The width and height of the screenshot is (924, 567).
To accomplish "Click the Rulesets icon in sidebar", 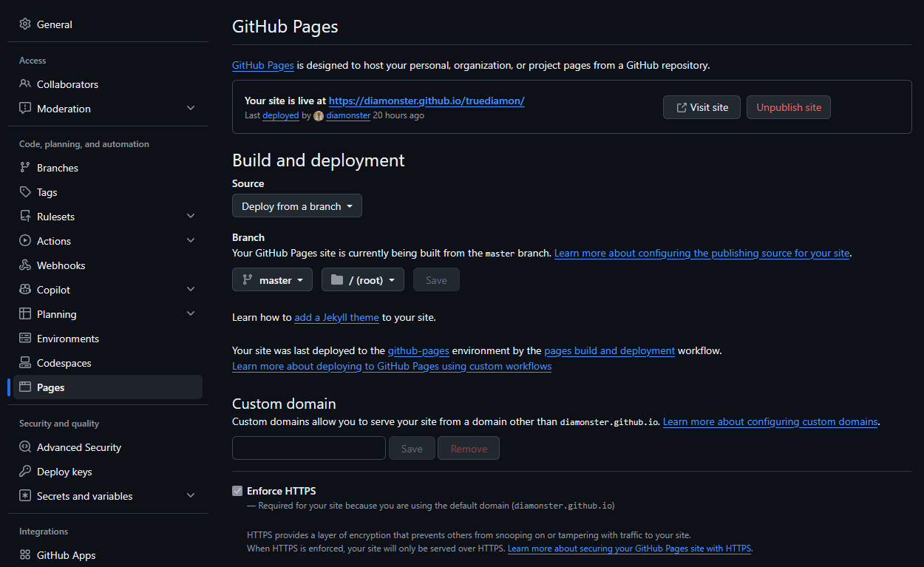I will tap(25, 217).
